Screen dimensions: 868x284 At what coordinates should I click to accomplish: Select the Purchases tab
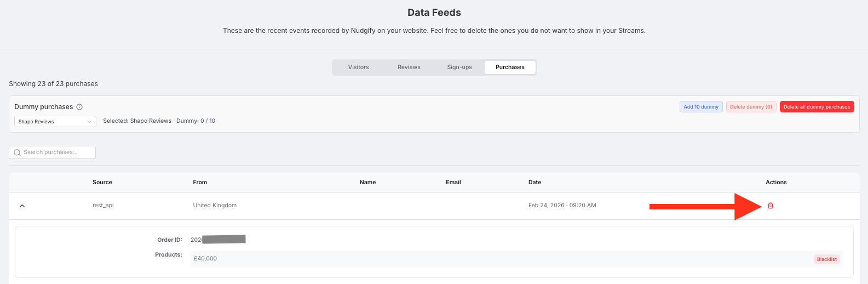point(510,67)
